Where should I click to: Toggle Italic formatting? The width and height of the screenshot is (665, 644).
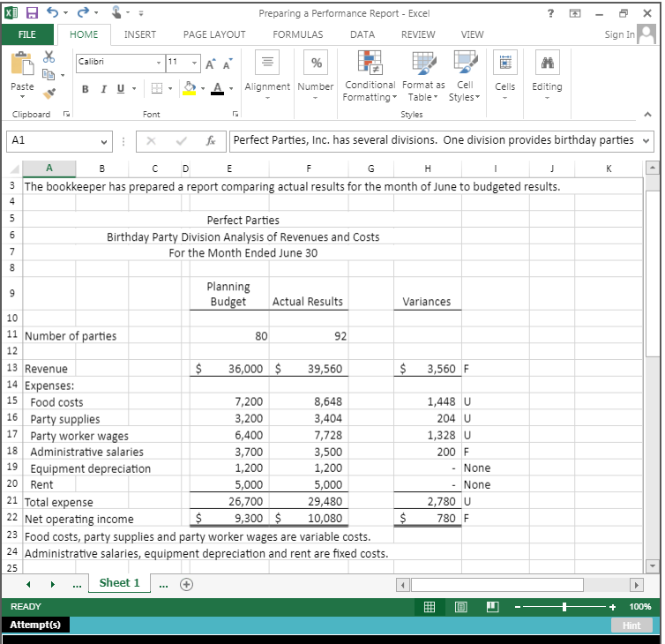pos(103,89)
